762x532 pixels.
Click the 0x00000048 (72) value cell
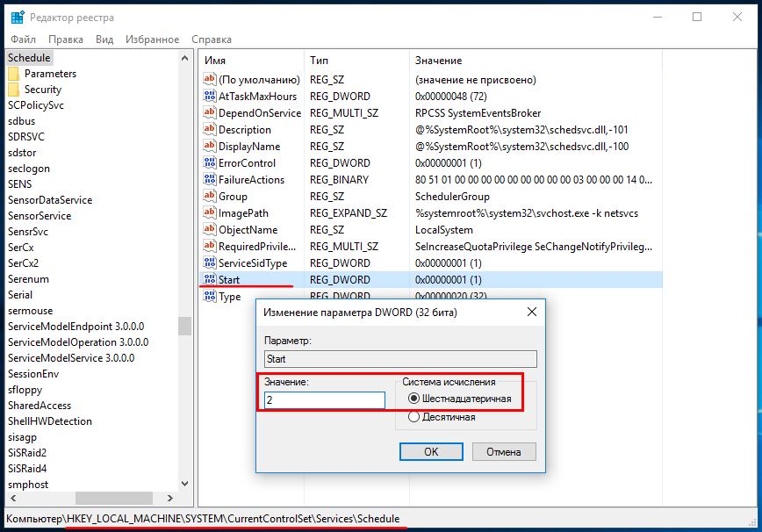tap(451, 97)
